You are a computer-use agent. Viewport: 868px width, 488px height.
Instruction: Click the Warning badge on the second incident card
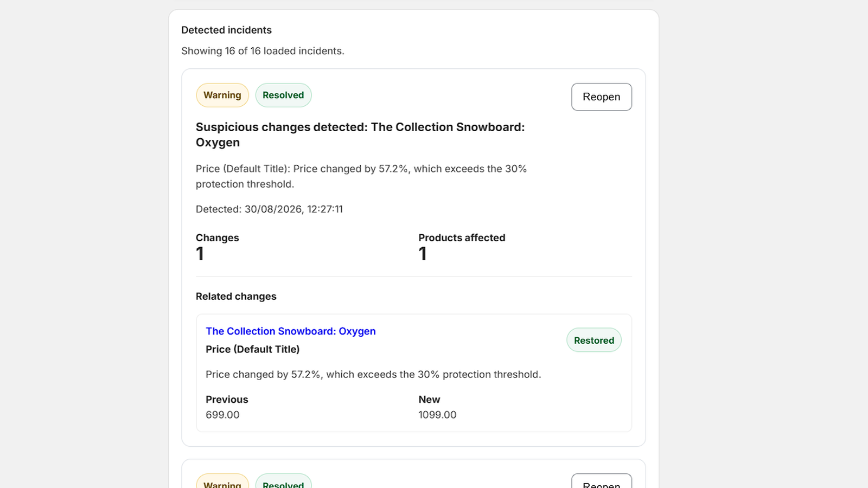click(222, 483)
